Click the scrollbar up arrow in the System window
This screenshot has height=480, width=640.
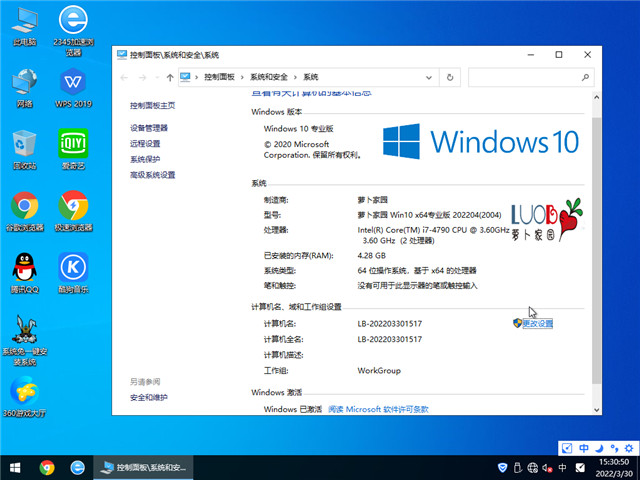pos(596,98)
